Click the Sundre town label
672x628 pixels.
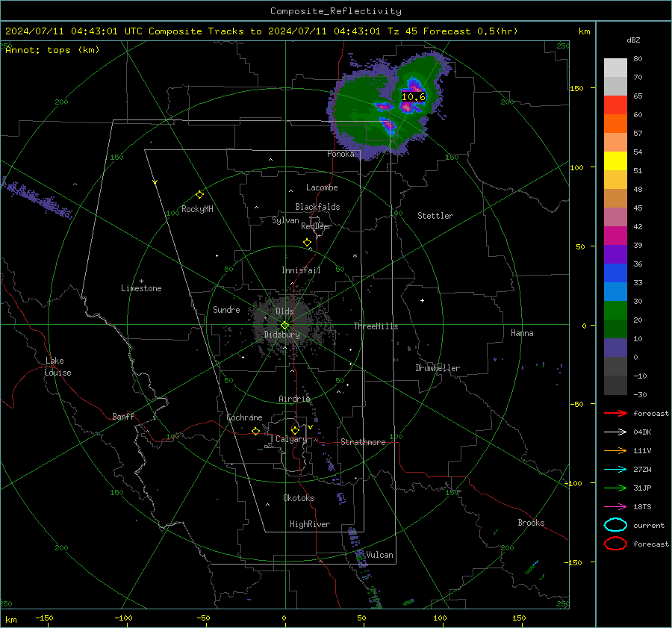coord(226,309)
